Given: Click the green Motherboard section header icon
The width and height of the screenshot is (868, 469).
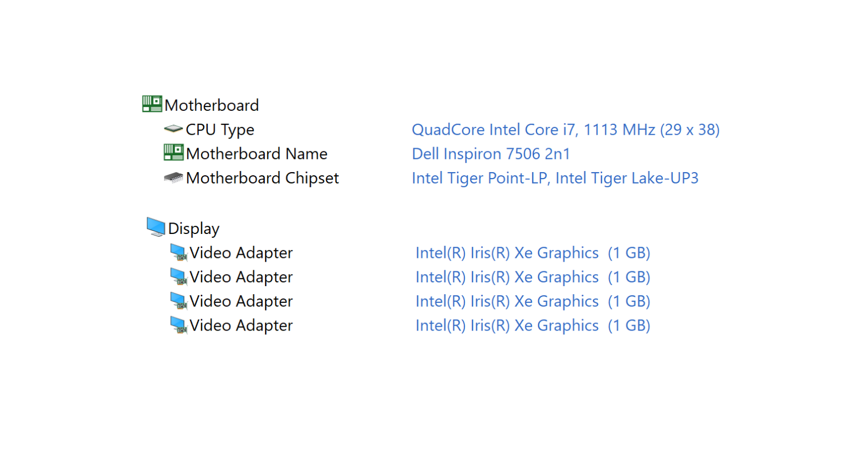Looking at the screenshot, I should tap(152, 104).
